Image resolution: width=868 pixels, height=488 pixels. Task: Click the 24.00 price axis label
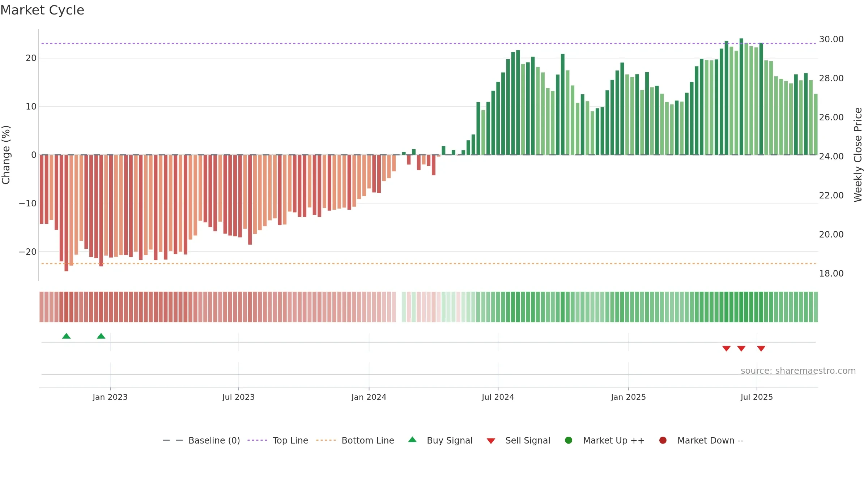(831, 156)
